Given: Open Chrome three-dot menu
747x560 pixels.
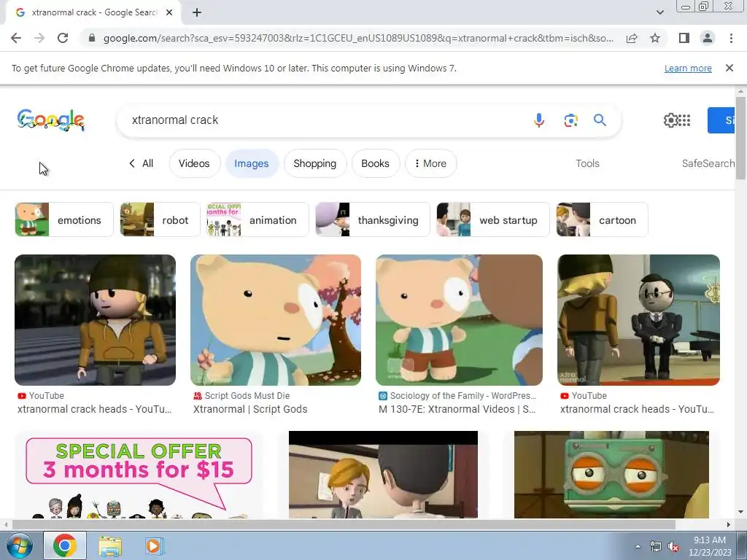Looking at the screenshot, I should [x=731, y=38].
